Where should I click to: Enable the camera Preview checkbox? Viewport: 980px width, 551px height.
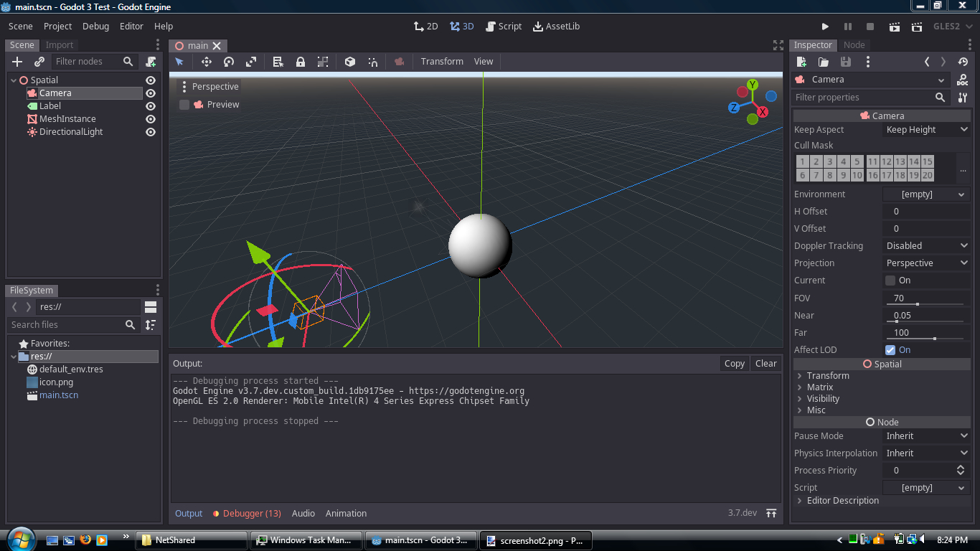[184, 105]
